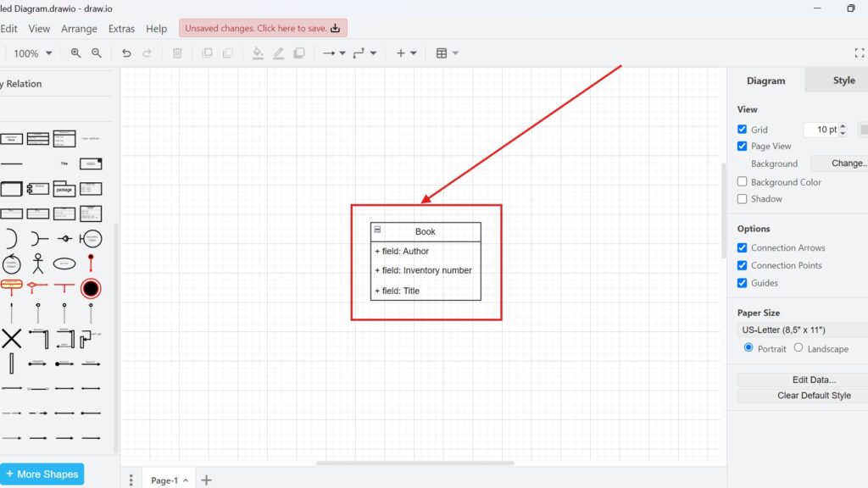Open the zoom level dropdown
868x488 pixels.
pyautogui.click(x=32, y=53)
